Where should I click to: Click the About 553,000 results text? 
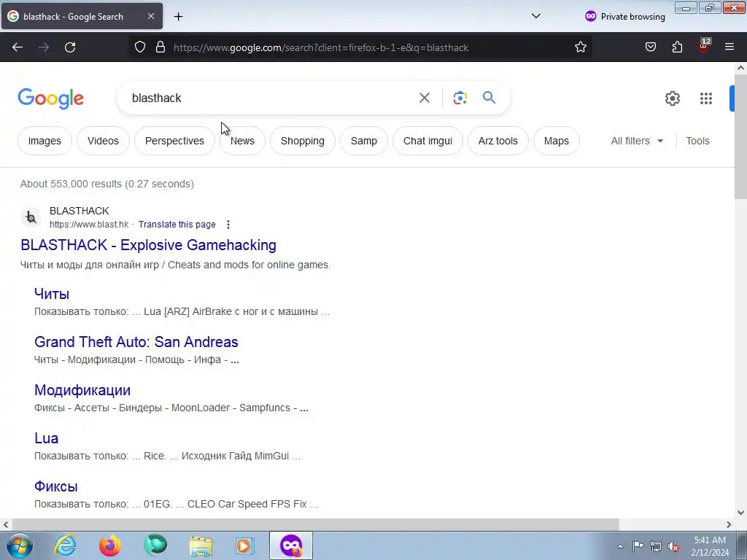pyautogui.click(x=107, y=184)
